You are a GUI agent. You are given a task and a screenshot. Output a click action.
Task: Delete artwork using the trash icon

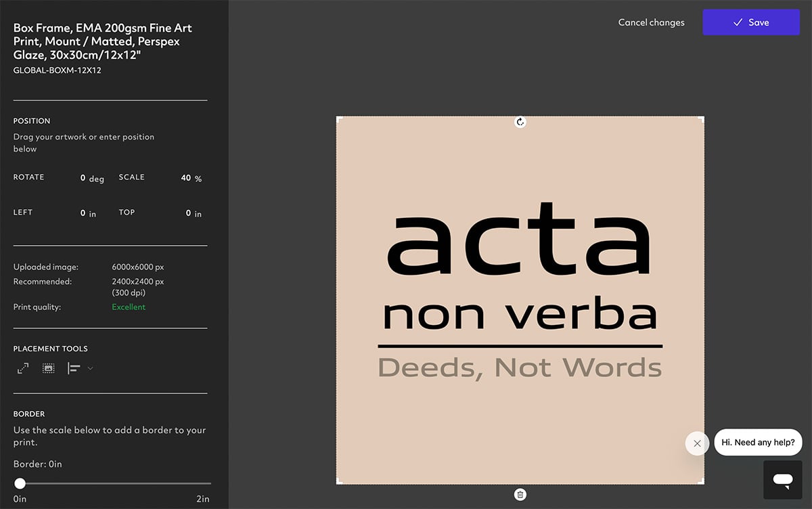520,495
